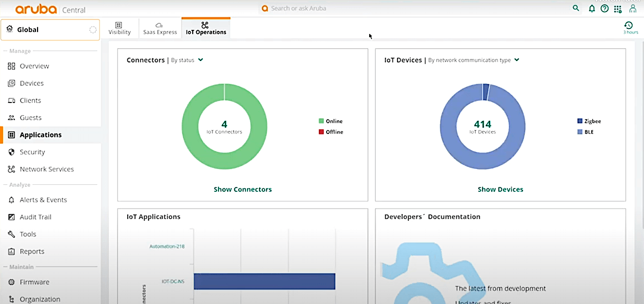Click the Offline legend red swatch

[x=321, y=132]
